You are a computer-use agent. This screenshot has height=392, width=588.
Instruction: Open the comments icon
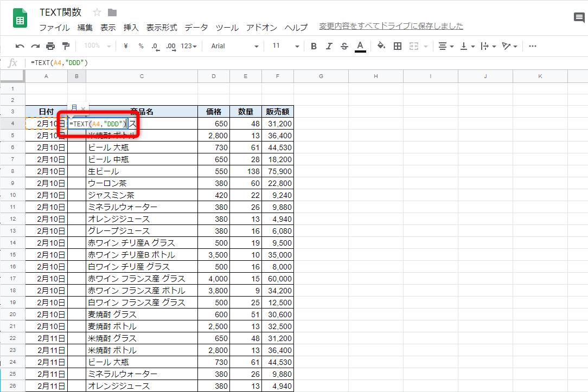(x=579, y=17)
